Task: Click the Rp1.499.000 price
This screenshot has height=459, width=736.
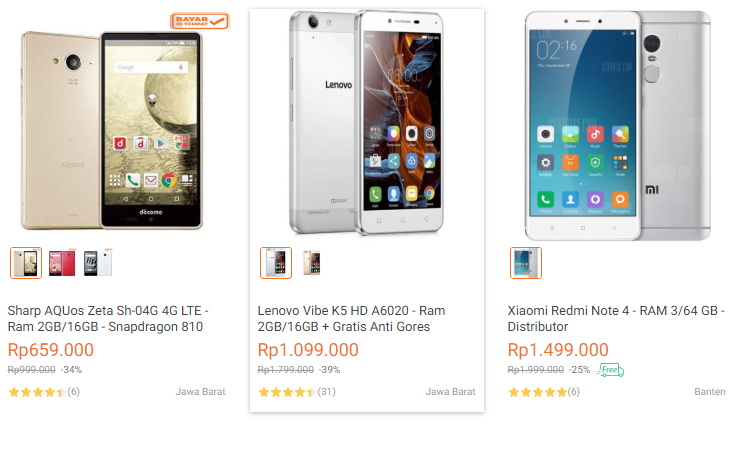Action: click(558, 350)
